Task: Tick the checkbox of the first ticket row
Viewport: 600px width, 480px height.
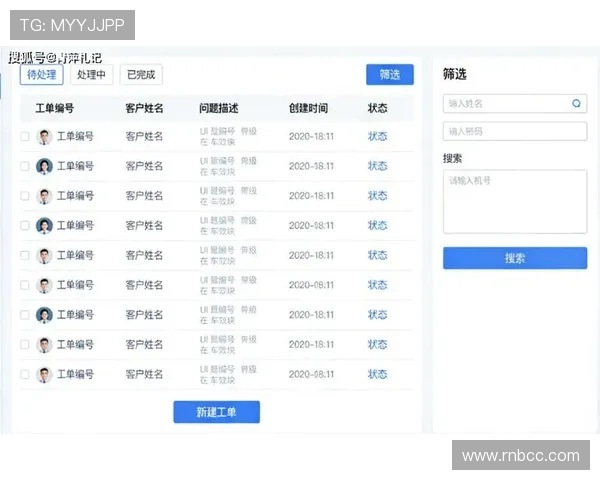Action: click(25, 136)
